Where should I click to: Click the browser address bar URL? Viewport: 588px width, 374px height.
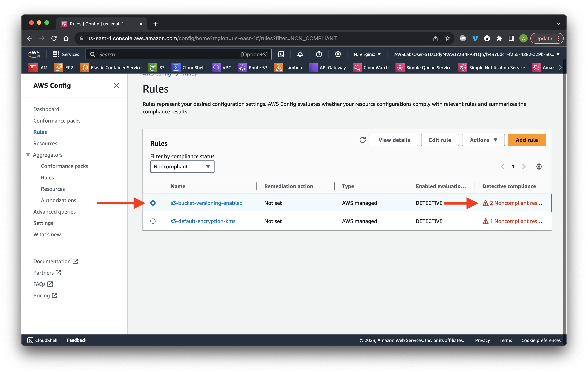212,38
